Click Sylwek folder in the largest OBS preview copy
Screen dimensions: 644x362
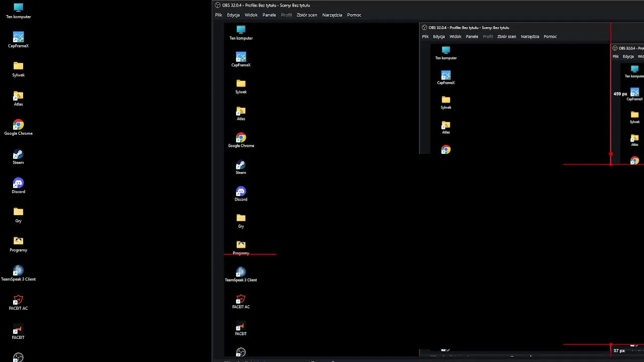click(x=241, y=86)
